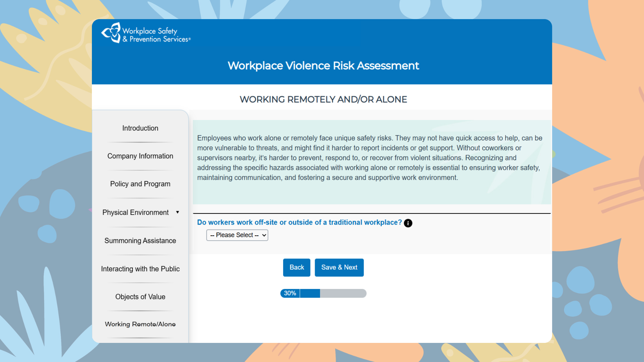Go to Summoning Assistance section
Viewport: 644px width, 362px height.
coord(140,240)
